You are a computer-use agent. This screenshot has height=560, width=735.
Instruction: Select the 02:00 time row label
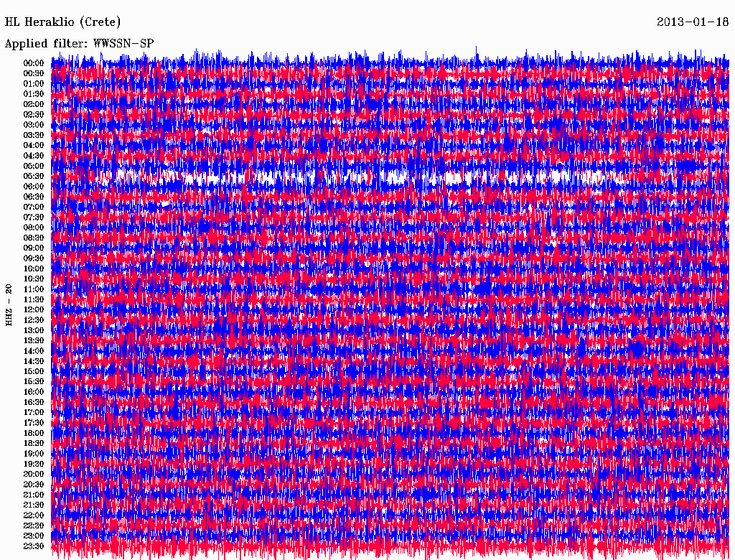click(x=34, y=104)
